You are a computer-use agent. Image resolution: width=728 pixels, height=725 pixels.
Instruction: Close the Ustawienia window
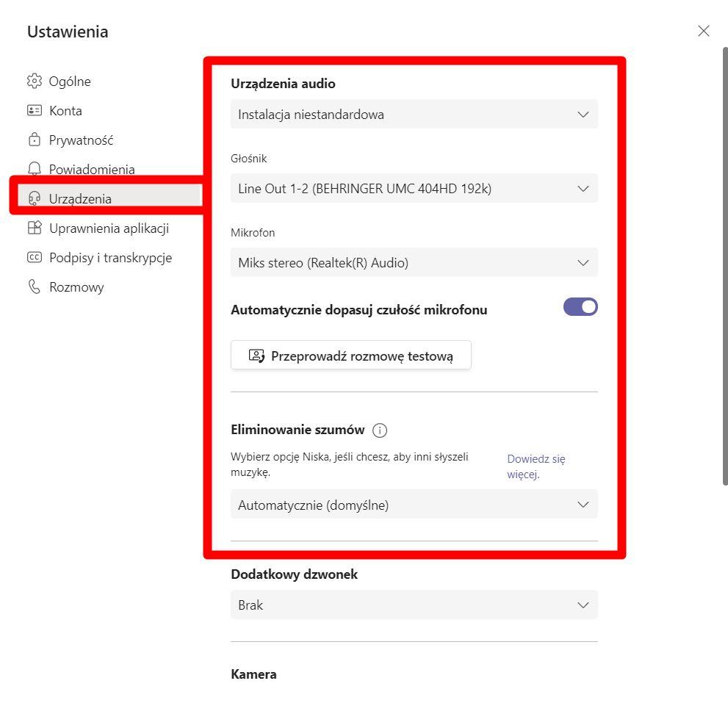pyautogui.click(x=703, y=31)
